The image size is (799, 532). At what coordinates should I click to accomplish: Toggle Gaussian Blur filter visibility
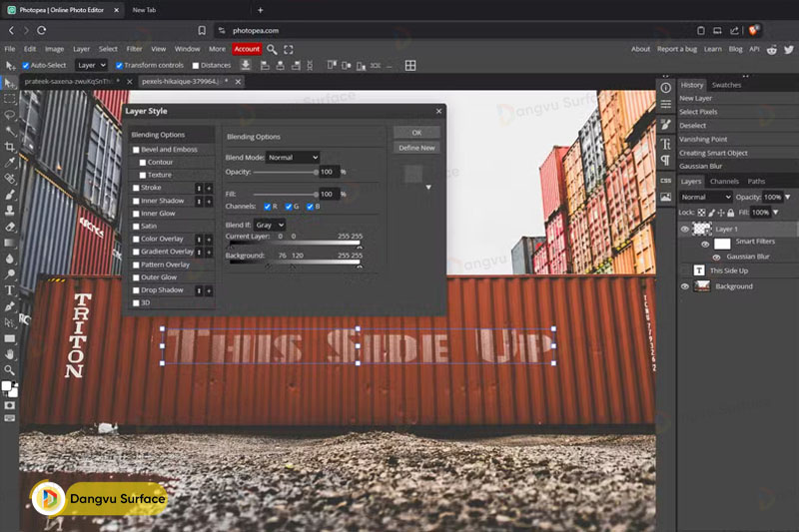click(716, 258)
